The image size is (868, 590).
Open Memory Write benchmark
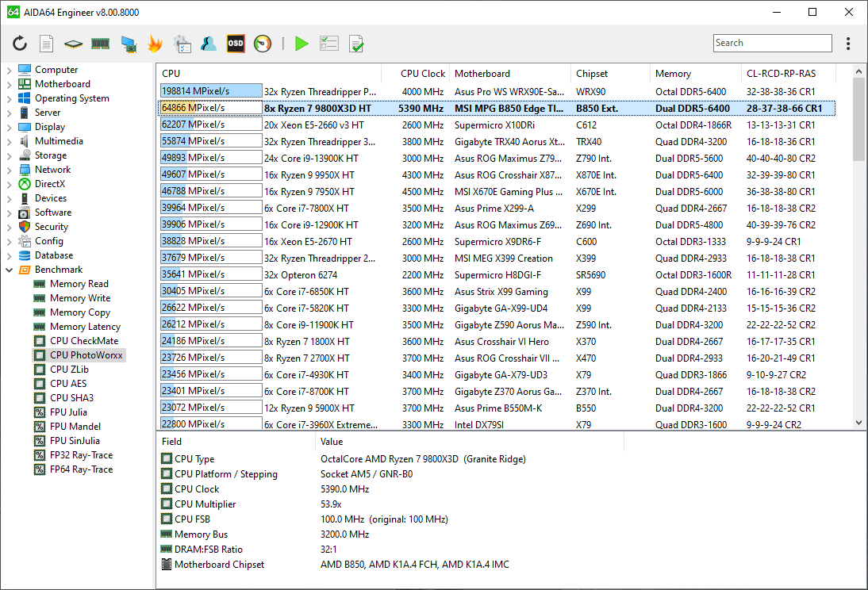80,298
